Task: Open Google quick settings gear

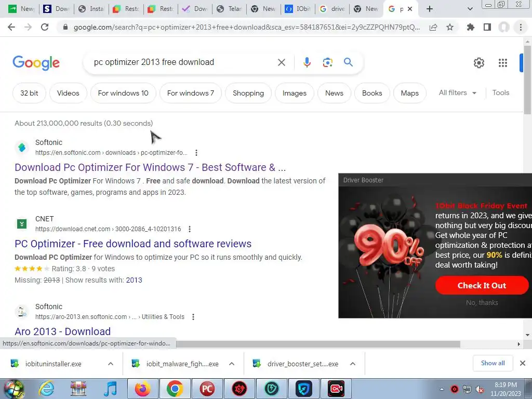Action: pos(478,63)
